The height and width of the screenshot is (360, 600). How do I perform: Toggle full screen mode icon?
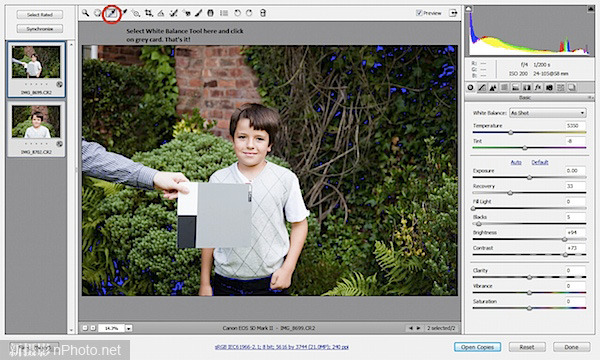coord(453,13)
